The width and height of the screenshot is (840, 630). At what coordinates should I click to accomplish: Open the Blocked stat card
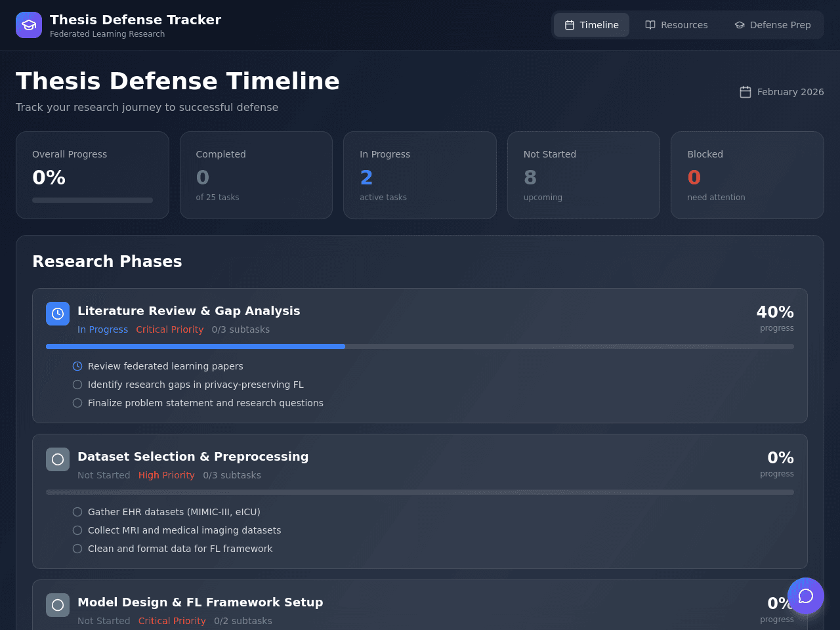[747, 175]
